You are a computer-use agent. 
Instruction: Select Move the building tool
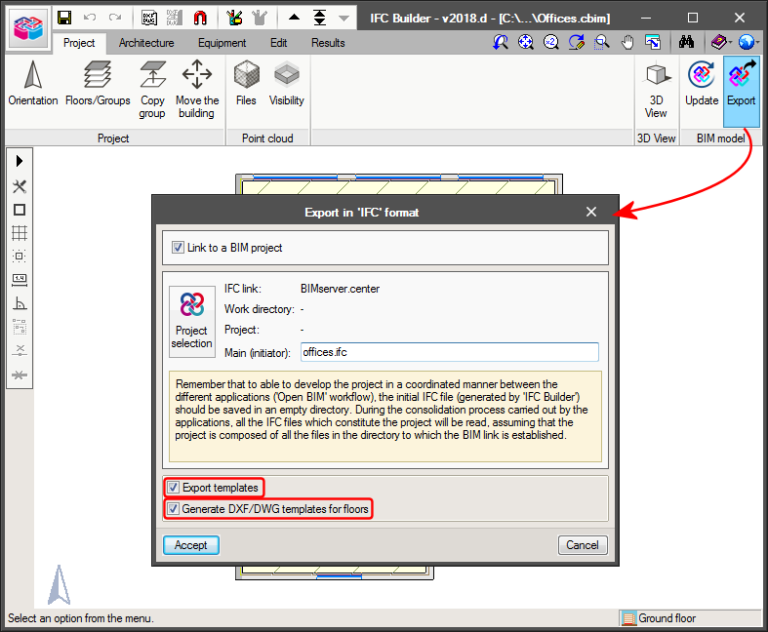point(197,90)
